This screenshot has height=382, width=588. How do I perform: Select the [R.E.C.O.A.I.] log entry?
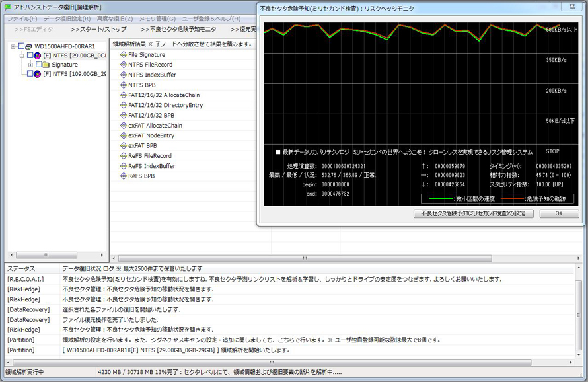(x=26, y=279)
